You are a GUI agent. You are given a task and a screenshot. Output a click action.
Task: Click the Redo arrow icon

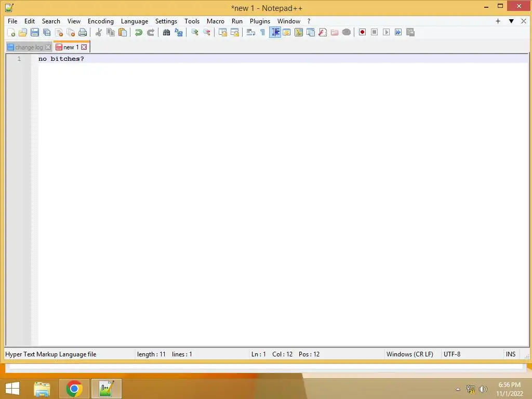point(150,32)
